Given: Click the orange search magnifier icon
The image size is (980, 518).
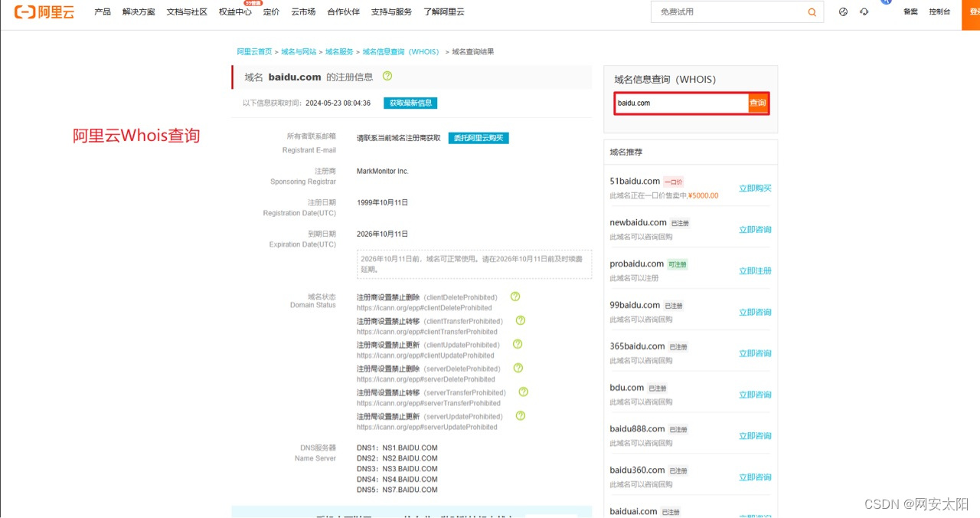Looking at the screenshot, I should 812,12.
